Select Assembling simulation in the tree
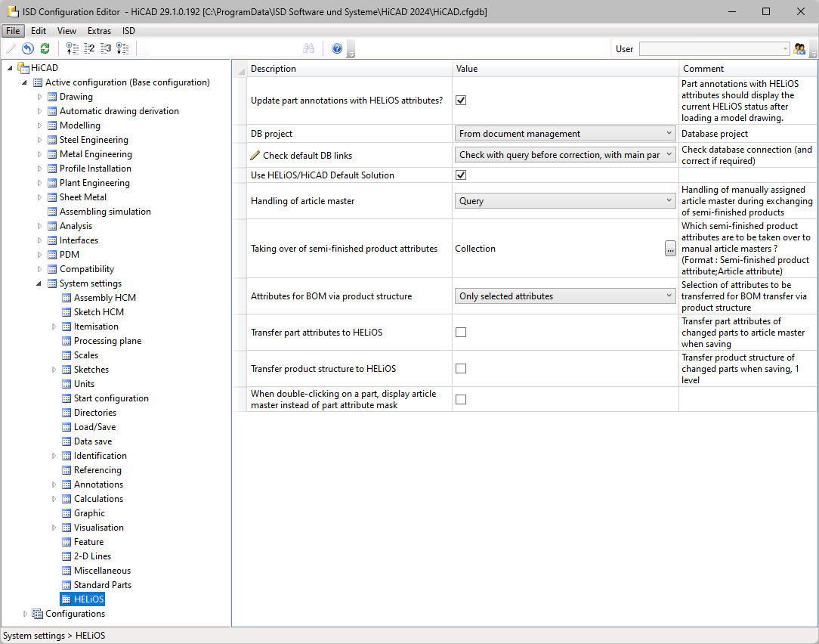This screenshot has height=644, width=819. pyautogui.click(x=105, y=212)
